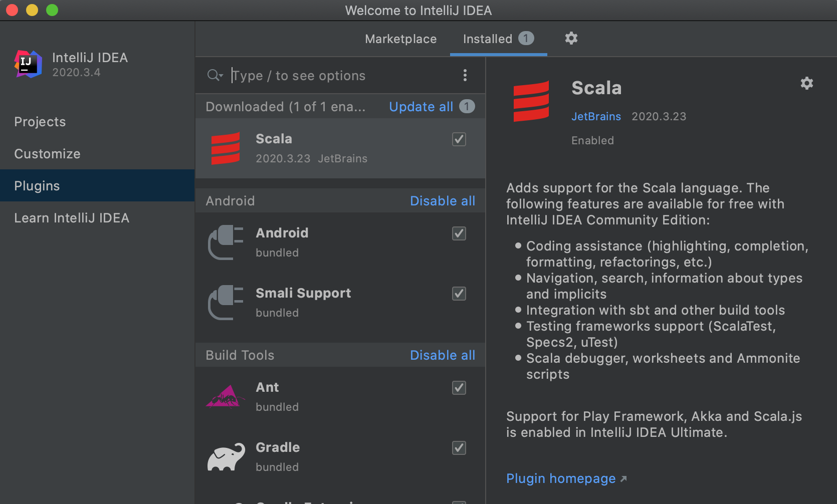Open the Scala plugin details gear menu
Image resolution: width=837 pixels, height=504 pixels.
point(806,83)
